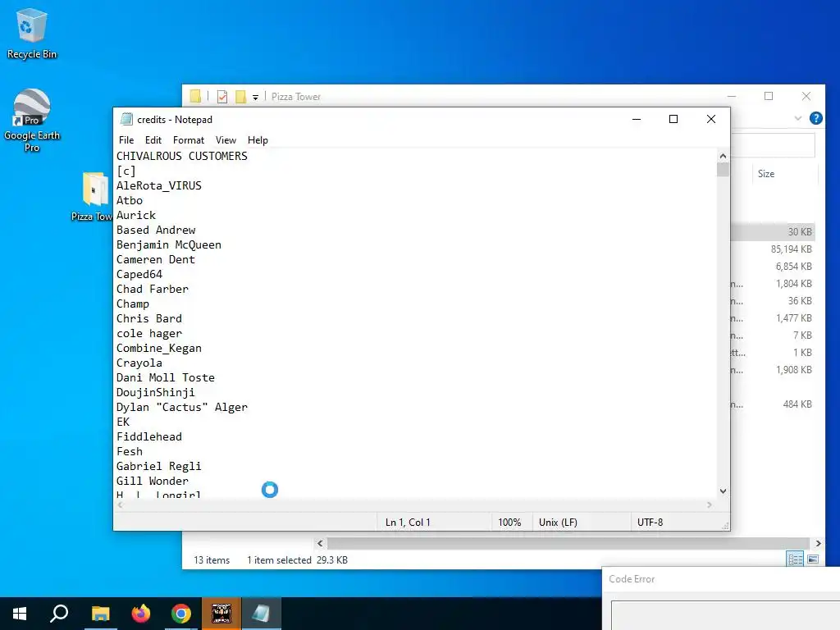
Task: Click the "DoujinShinji" line
Action: (x=156, y=393)
